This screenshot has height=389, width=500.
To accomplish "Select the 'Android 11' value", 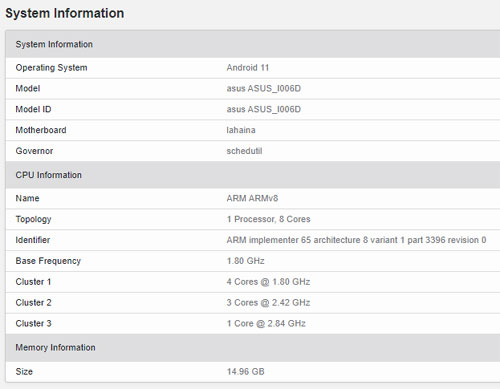I will [x=248, y=68].
